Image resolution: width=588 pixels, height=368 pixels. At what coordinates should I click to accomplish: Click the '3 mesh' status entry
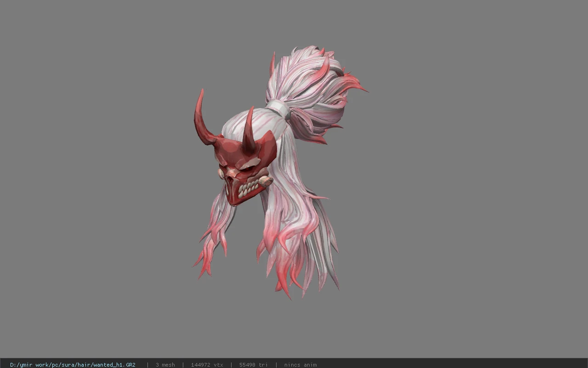pyautogui.click(x=165, y=365)
